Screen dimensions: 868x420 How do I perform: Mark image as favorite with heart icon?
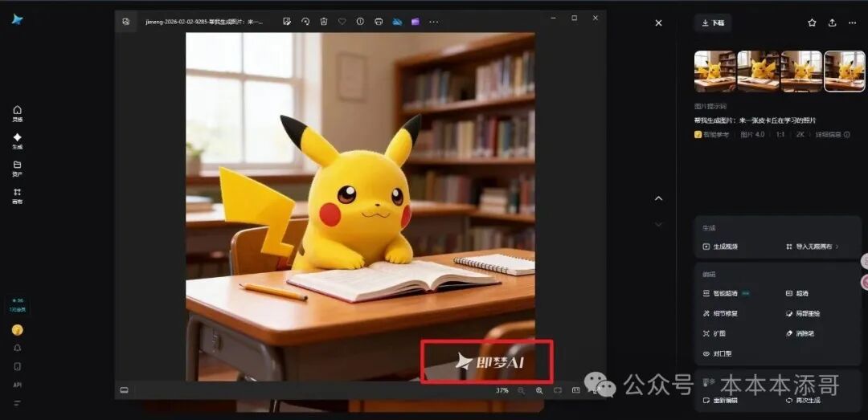(x=342, y=22)
